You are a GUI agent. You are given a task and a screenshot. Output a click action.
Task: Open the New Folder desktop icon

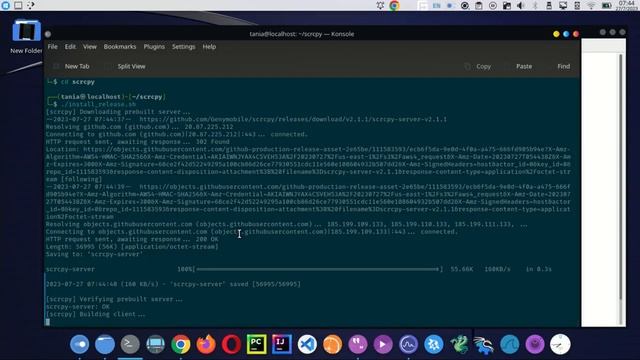(26, 36)
